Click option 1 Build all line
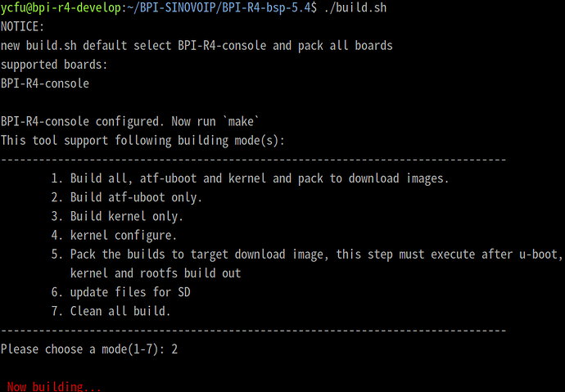This screenshot has height=392, width=565. point(250,178)
